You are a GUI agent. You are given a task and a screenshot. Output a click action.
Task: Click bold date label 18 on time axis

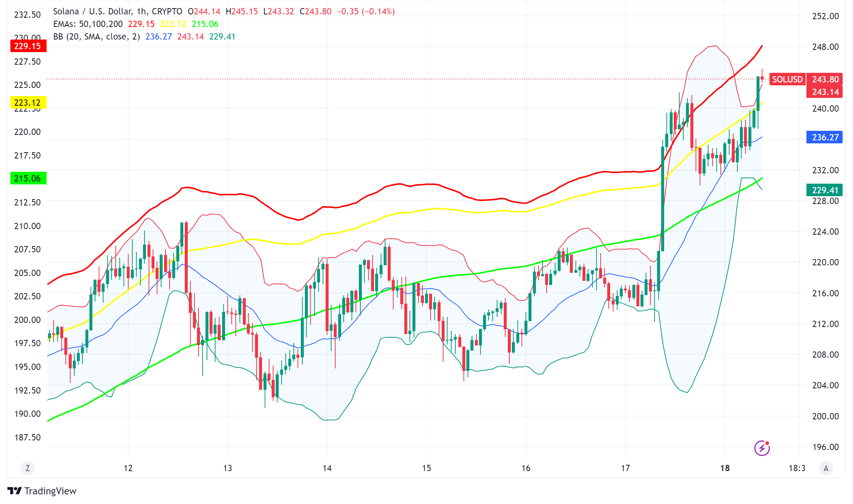click(x=725, y=468)
